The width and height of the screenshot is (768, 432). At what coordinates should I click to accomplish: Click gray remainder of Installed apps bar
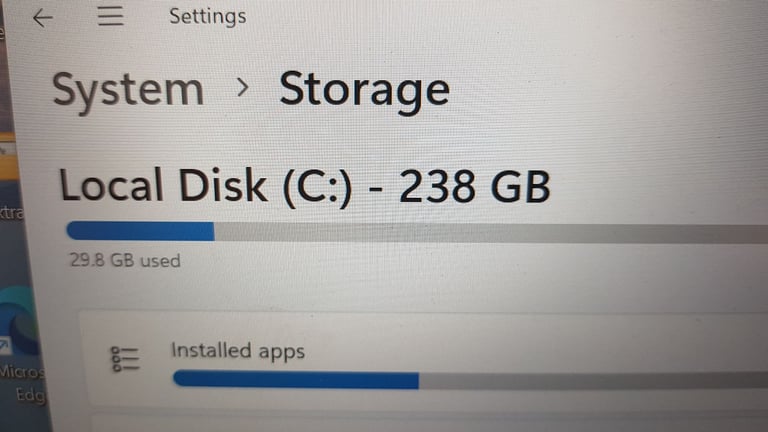tap(593, 381)
